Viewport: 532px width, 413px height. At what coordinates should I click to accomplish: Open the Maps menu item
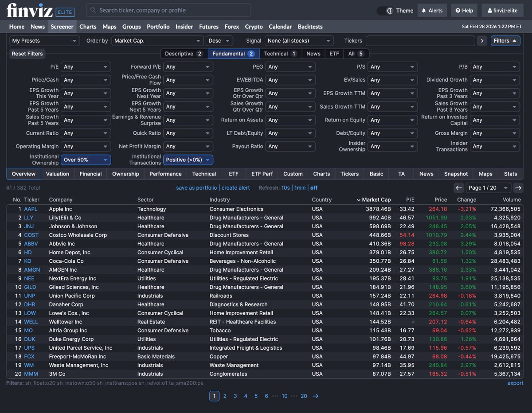(x=110, y=27)
